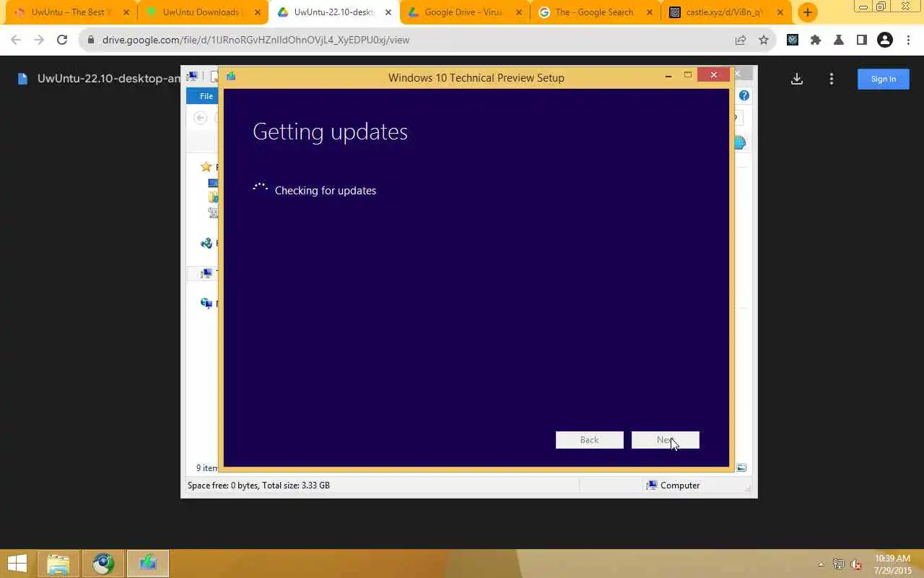Open the Windows Start button
This screenshot has height=578, width=924.
[x=17, y=564]
